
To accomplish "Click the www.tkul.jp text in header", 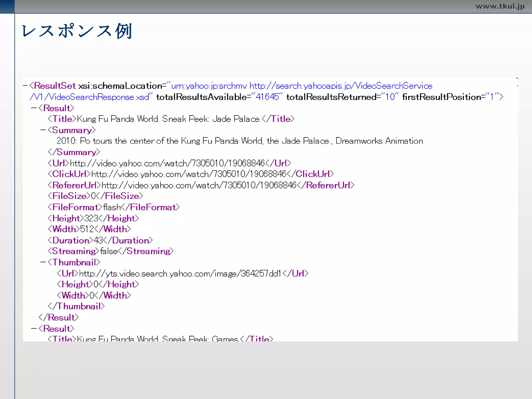I will 500,6.
